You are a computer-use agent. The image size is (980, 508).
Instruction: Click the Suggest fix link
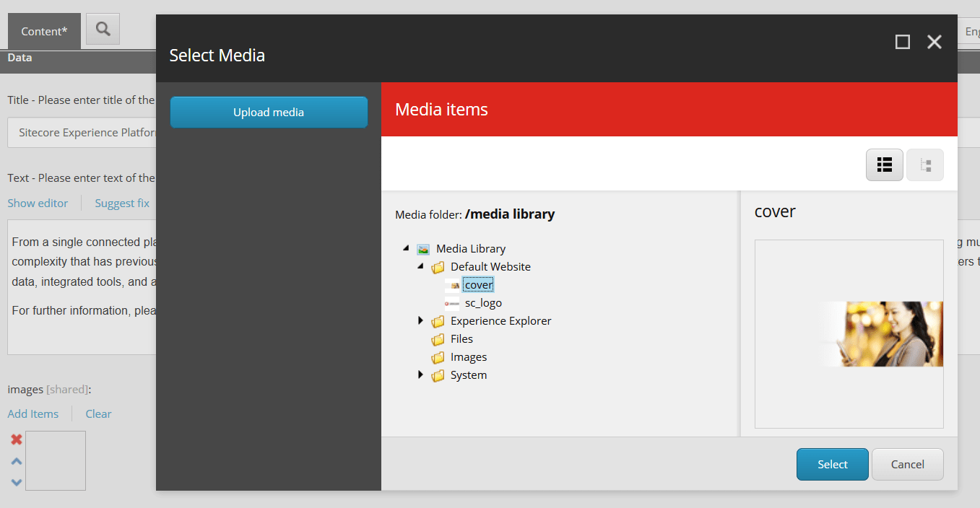[x=121, y=203]
